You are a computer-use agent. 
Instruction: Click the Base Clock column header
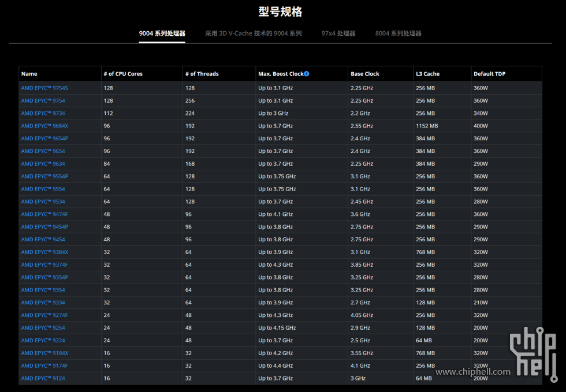coord(365,74)
